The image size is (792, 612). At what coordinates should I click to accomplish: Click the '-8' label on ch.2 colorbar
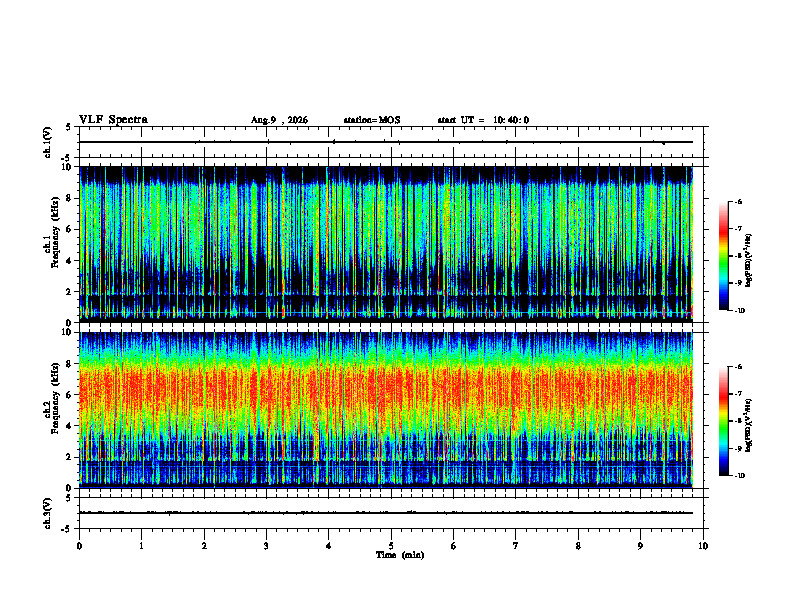738,421
